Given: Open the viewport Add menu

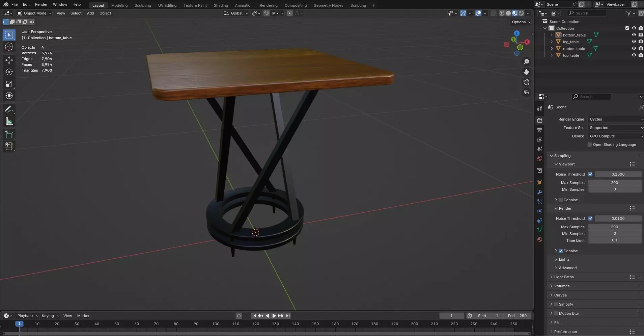Looking at the screenshot, I should click(90, 13).
